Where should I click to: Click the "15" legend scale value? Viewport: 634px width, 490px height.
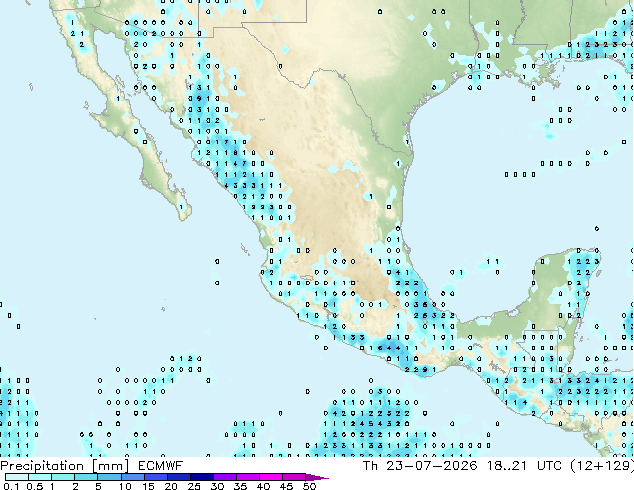148,486
